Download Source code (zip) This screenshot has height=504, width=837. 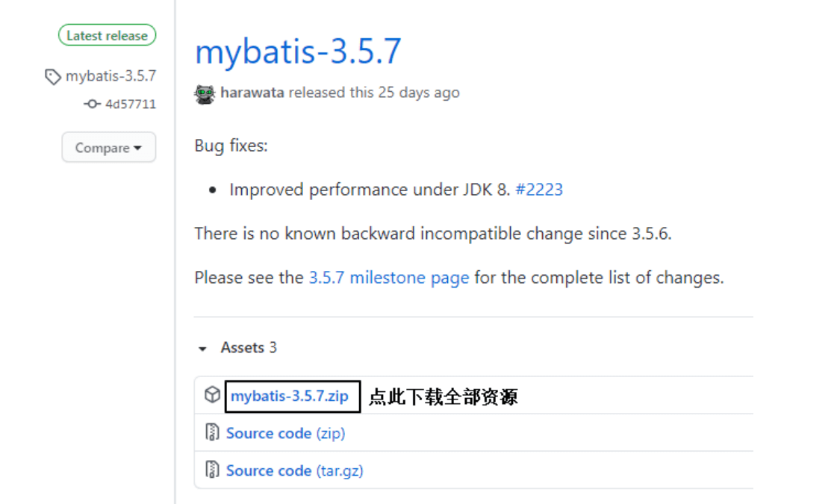coord(285,433)
